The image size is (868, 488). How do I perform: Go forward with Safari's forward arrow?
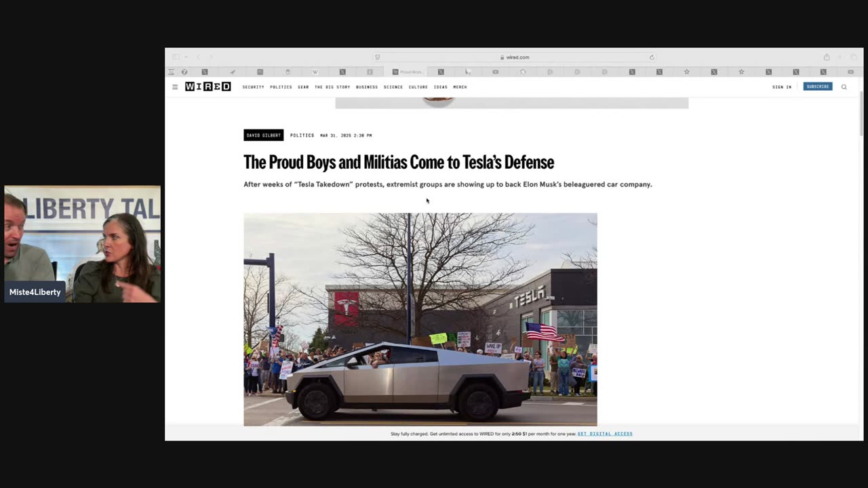(211, 57)
